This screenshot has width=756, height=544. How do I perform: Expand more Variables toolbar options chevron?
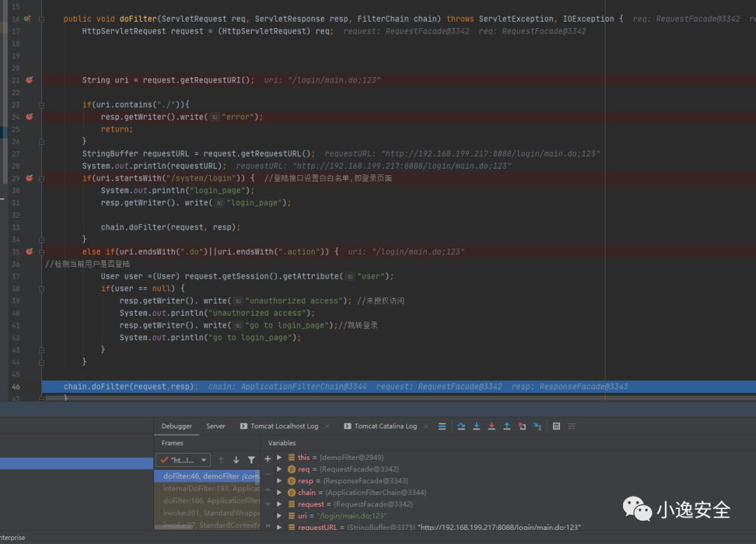(x=267, y=526)
